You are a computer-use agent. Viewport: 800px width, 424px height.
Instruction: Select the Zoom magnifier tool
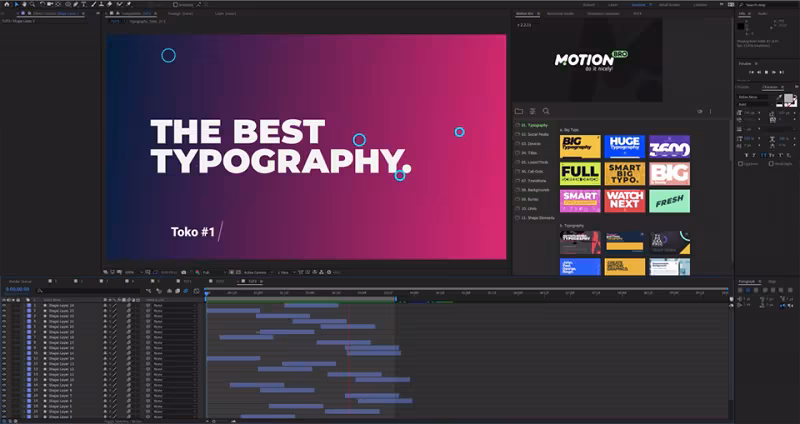click(32, 4)
